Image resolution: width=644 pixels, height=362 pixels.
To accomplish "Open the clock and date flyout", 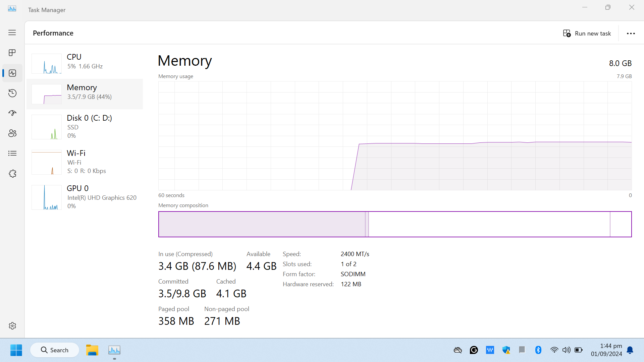I will tap(606, 350).
